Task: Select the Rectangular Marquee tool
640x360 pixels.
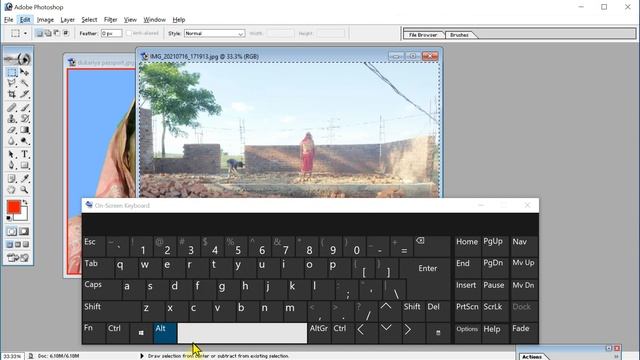Action: [12, 72]
